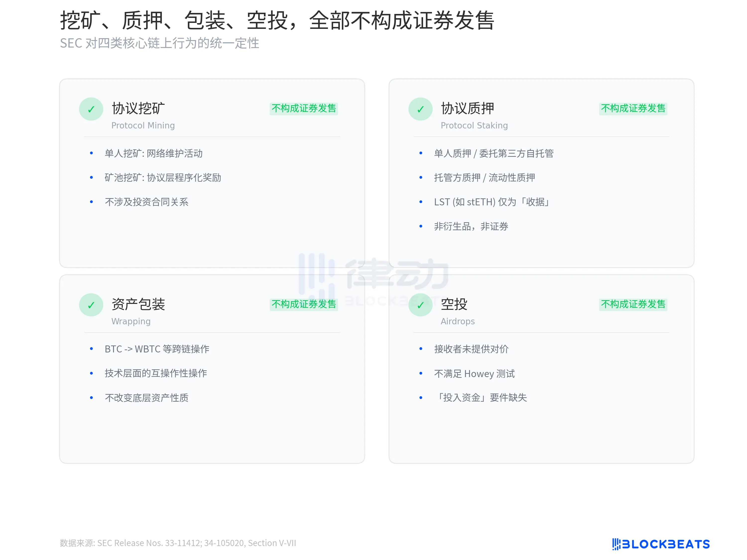Click the 不构成证券发售 badge in 空投 card
Viewport: 747px width, 560px height.
pyautogui.click(x=633, y=304)
